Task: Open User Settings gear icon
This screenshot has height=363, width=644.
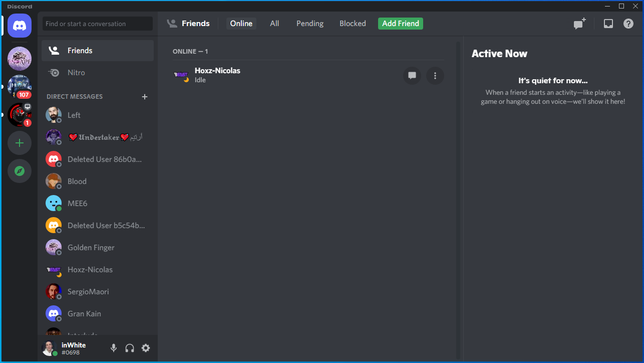Action: pyautogui.click(x=146, y=348)
